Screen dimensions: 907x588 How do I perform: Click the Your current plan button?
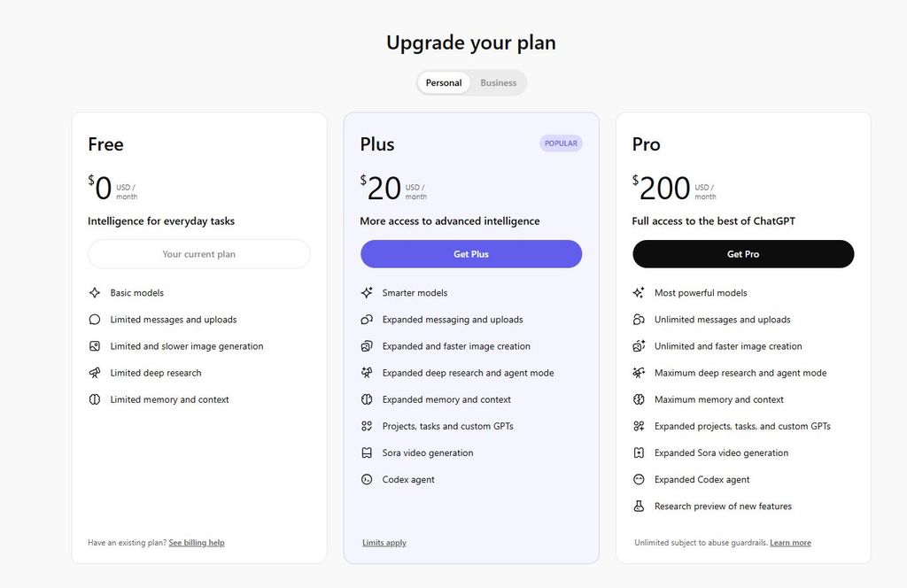[x=199, y=254]
